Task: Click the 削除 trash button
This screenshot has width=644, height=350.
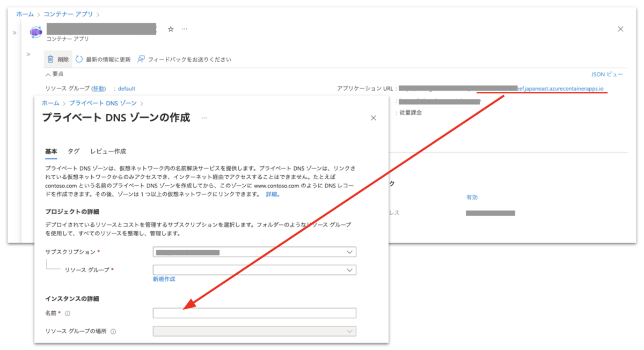Action: coord(58,60)
